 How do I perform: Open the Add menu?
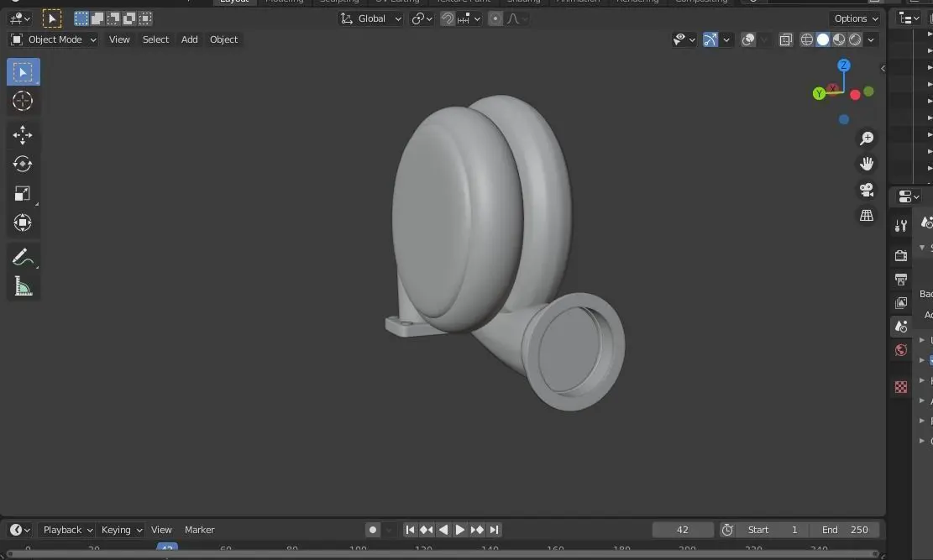pyautogui.click(x=189, y=39)
